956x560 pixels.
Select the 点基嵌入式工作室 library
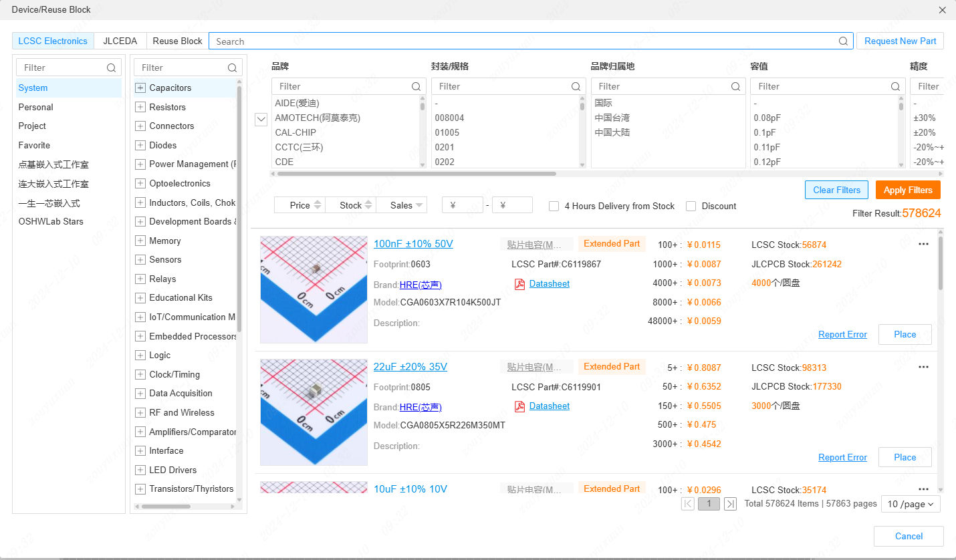click(53, 164)
